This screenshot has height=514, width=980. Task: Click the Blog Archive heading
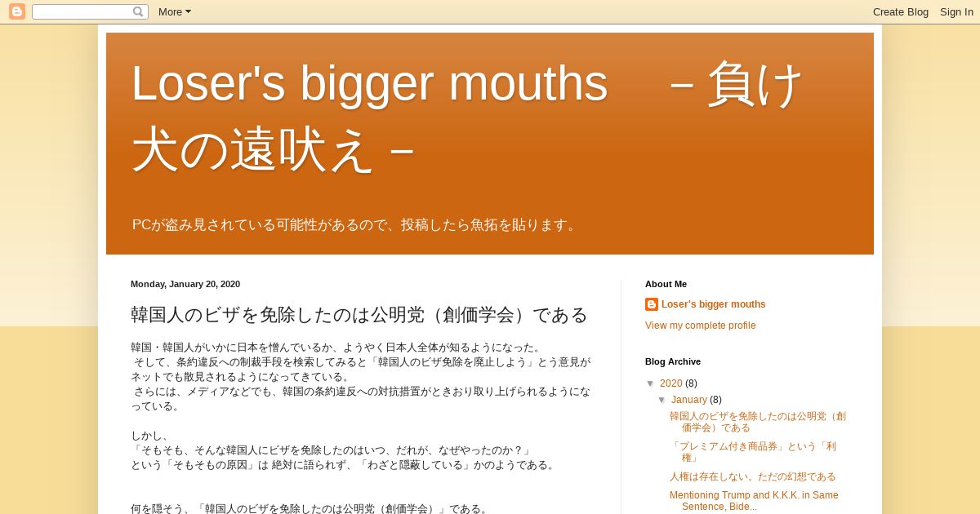[x=673, y=361]
